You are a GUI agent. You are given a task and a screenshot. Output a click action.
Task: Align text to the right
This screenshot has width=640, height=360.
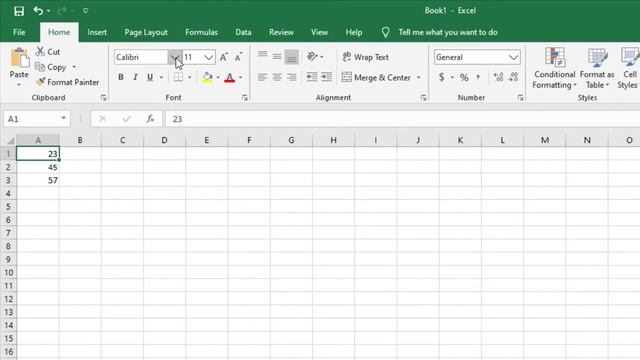pos(291,77)
